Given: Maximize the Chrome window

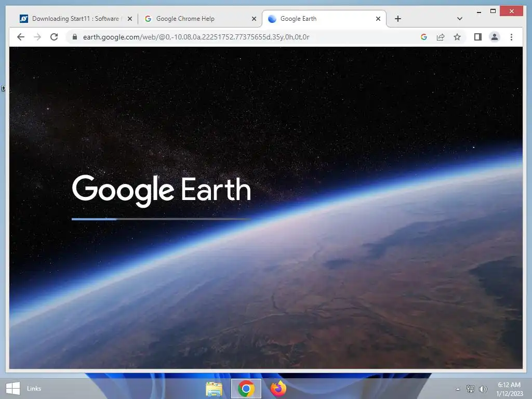Looking at the screenshot, I should coord(493,11).
